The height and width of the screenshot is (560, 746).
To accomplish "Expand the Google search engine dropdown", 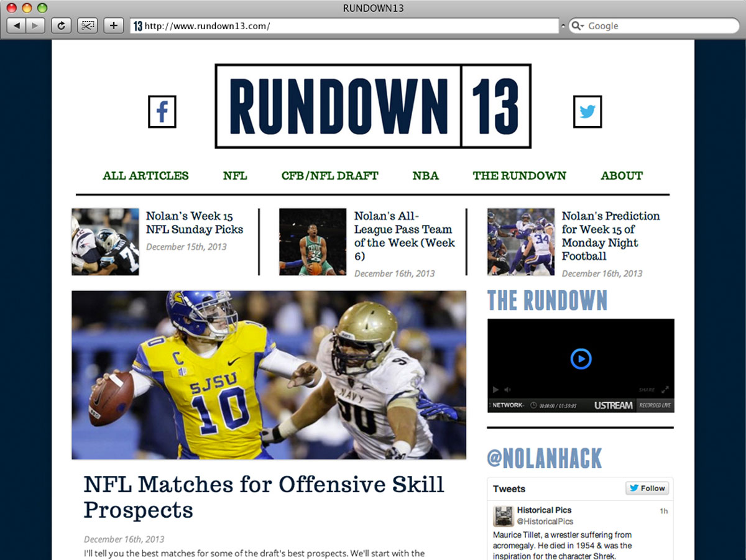I will tap(578, 26).
